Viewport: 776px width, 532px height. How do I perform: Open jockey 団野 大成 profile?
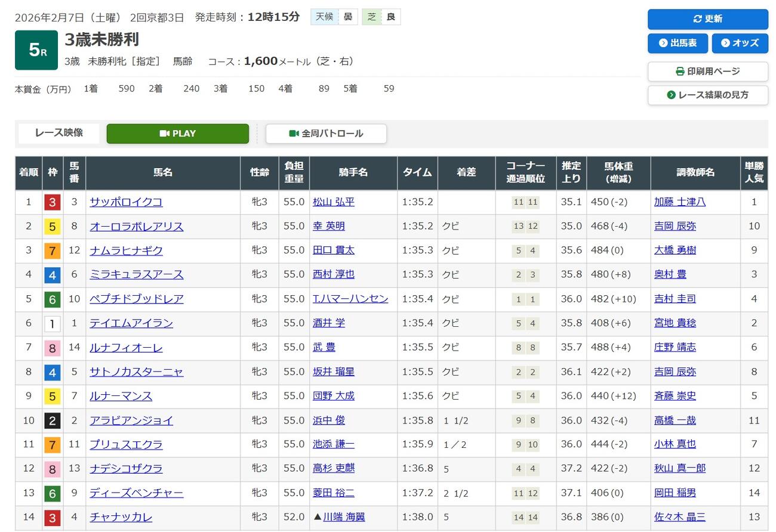click(334, 396)
